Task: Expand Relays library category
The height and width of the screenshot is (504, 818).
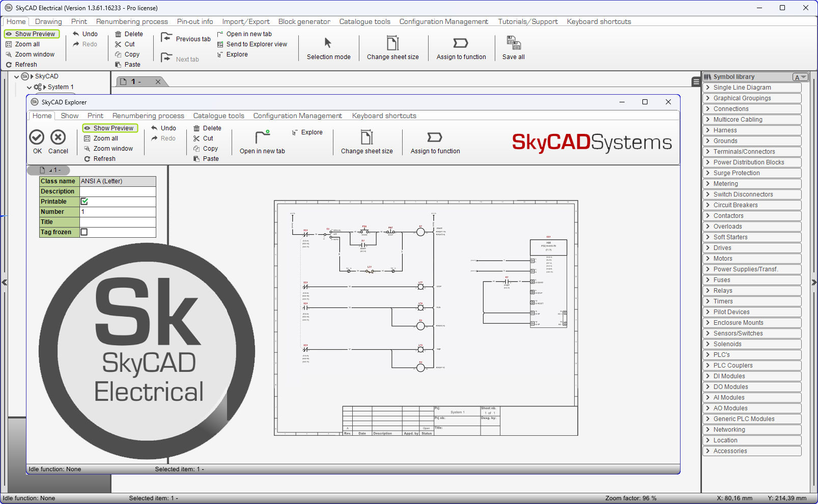Action: coord(708,291)
